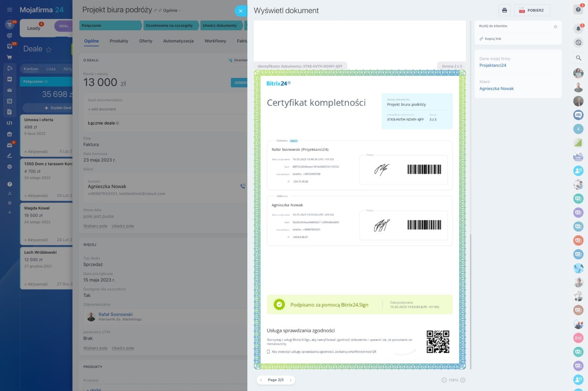Click the search magnifier in right sidebar
Image resolution: width=588 pixels, height=391 pixels.
pyautogui.click(x=578, y=58)
